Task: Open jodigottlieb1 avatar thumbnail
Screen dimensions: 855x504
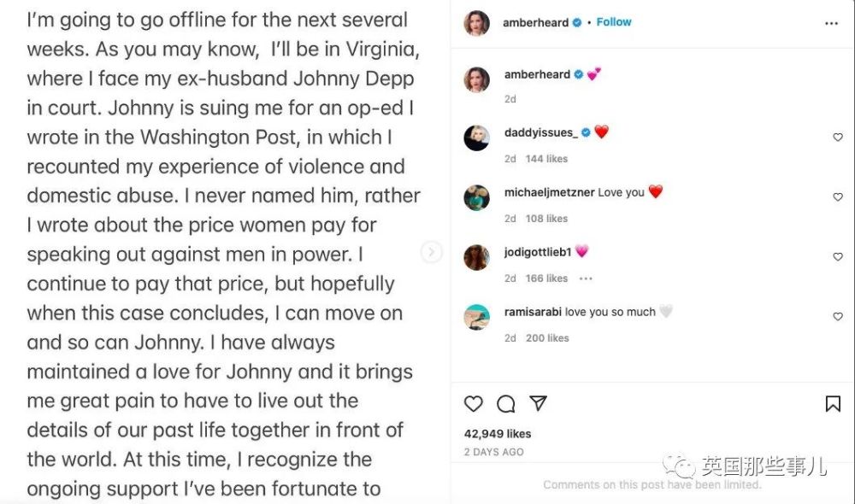Action: tap(476, 257)
